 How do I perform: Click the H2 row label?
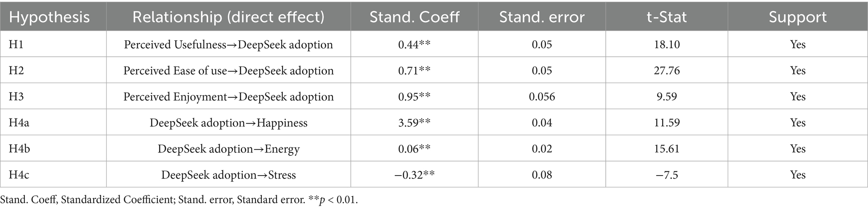coord(16,70)
